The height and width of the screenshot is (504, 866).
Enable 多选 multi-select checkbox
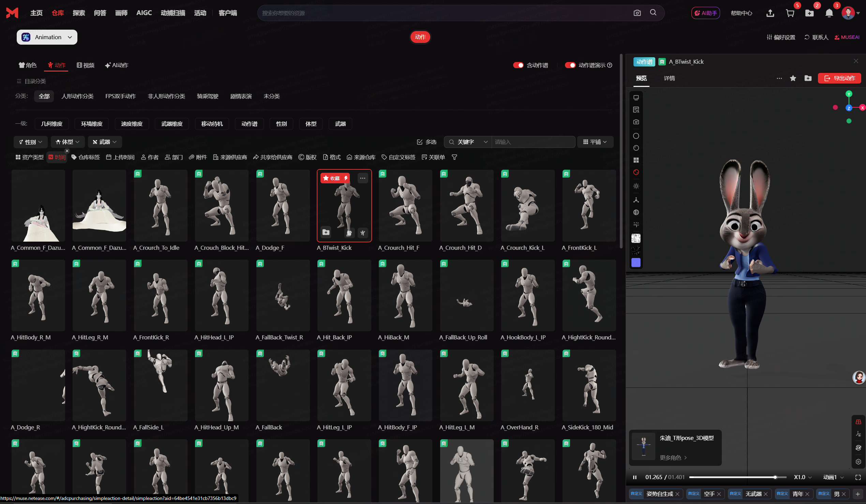pos(427,142)
